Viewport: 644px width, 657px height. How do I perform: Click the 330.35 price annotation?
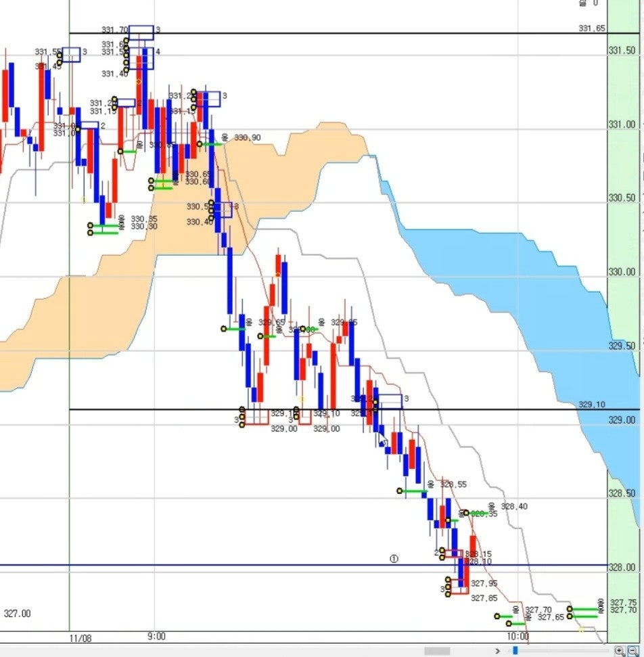click(x=143, y=219)
